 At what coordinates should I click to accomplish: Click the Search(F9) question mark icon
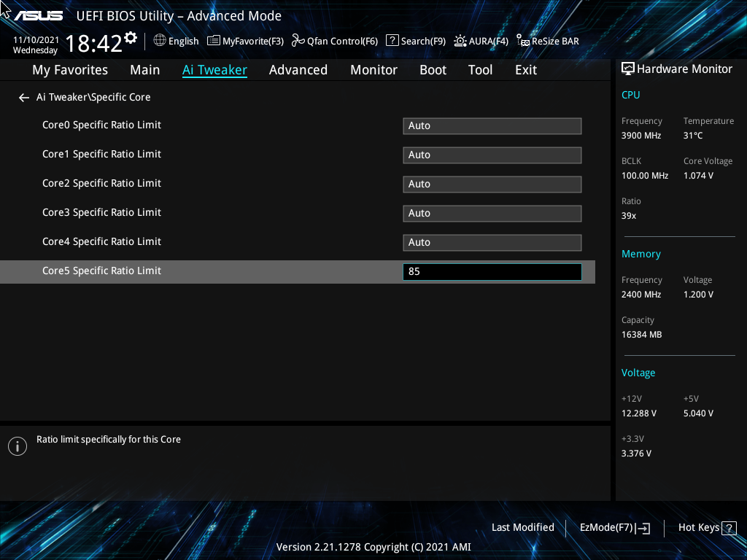coord(392,41)
